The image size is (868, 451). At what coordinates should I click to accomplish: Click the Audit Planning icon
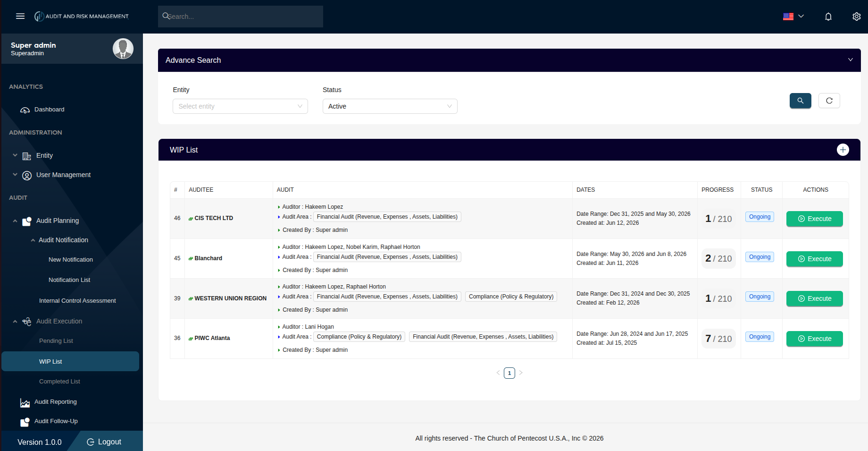click(x=27, y=221)
